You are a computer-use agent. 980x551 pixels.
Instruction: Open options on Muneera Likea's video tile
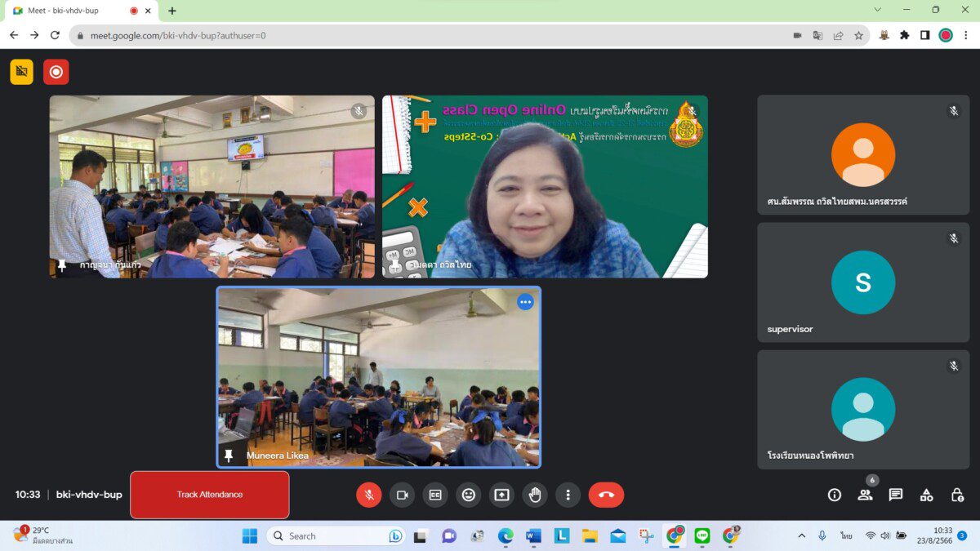pyautogui.click(x=525, y=302)
